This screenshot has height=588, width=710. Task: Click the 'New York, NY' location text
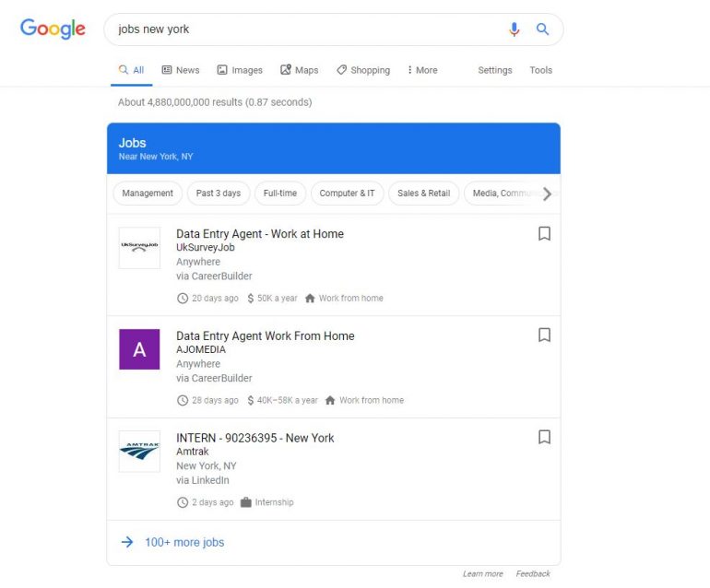coord(206,465)
